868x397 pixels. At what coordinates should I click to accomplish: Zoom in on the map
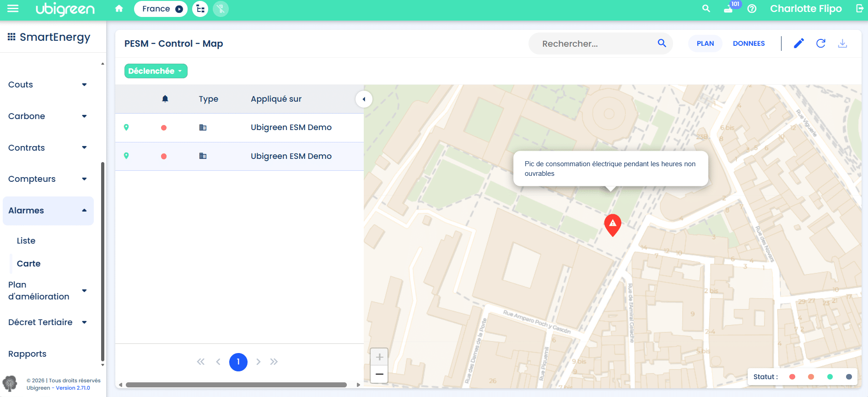tap(379, 357)
